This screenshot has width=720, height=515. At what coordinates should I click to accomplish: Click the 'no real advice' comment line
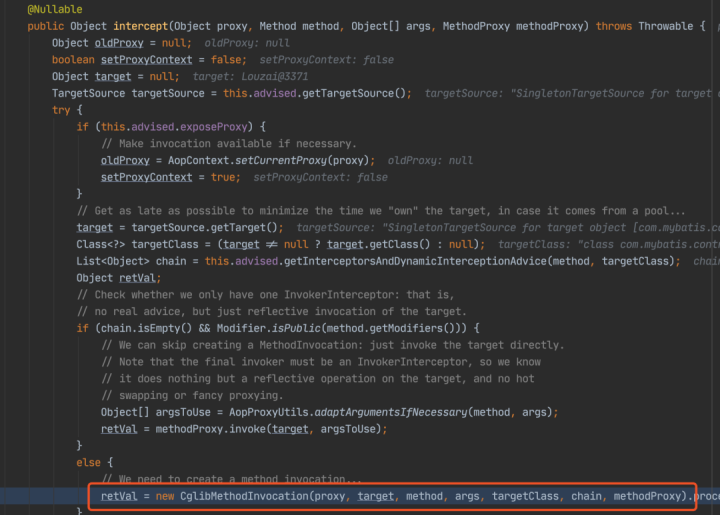click(271, 312)
